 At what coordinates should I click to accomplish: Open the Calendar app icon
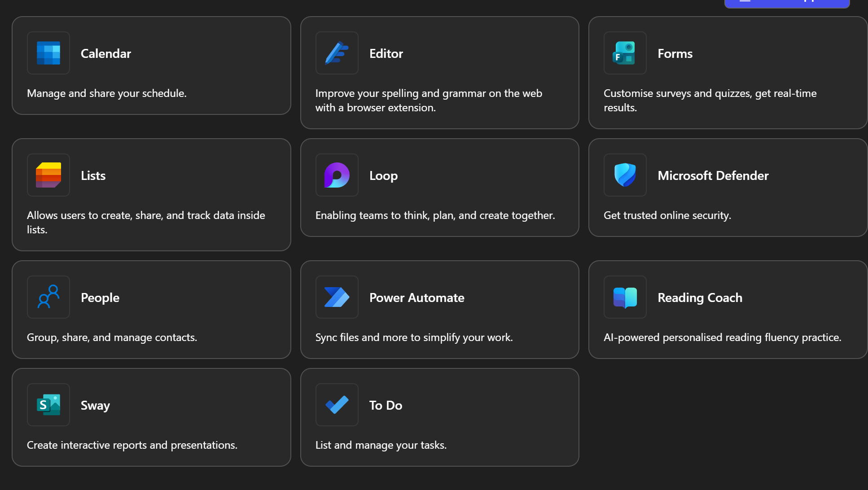48,53
